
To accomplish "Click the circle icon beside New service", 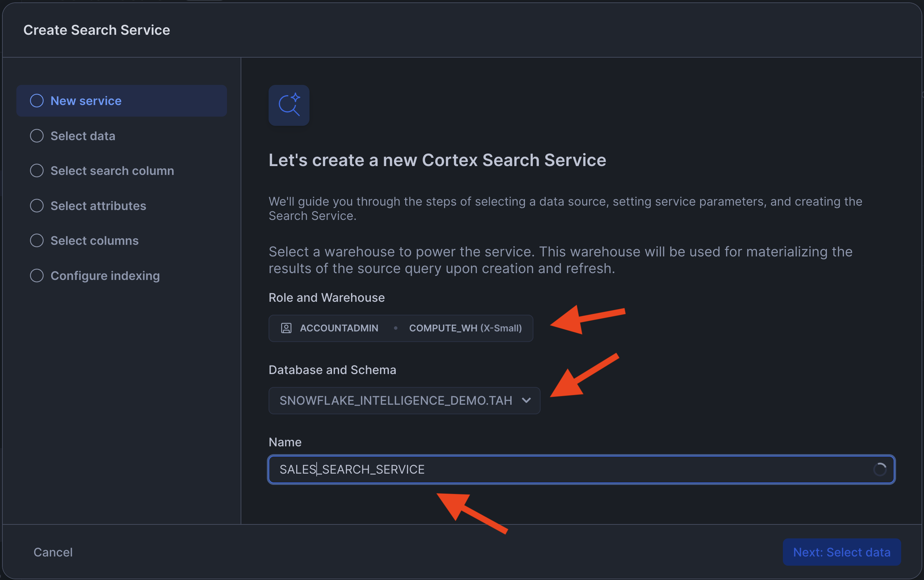I will (37, 101).
